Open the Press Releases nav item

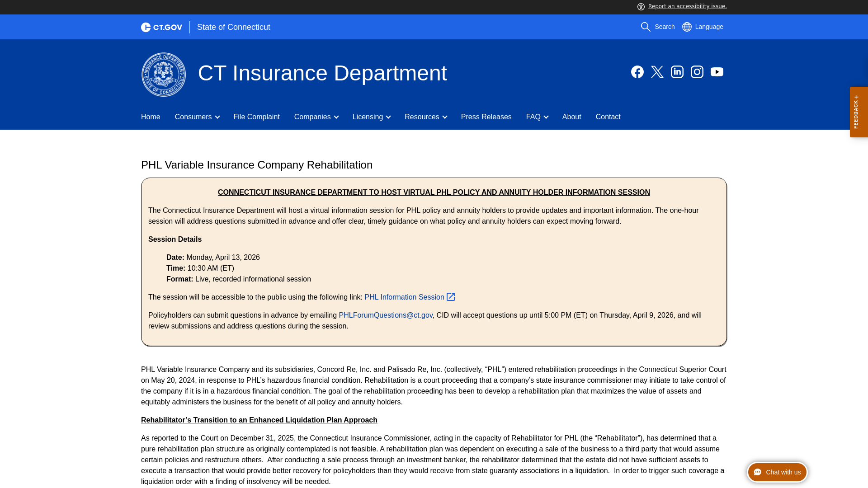(x=486, y=117)
